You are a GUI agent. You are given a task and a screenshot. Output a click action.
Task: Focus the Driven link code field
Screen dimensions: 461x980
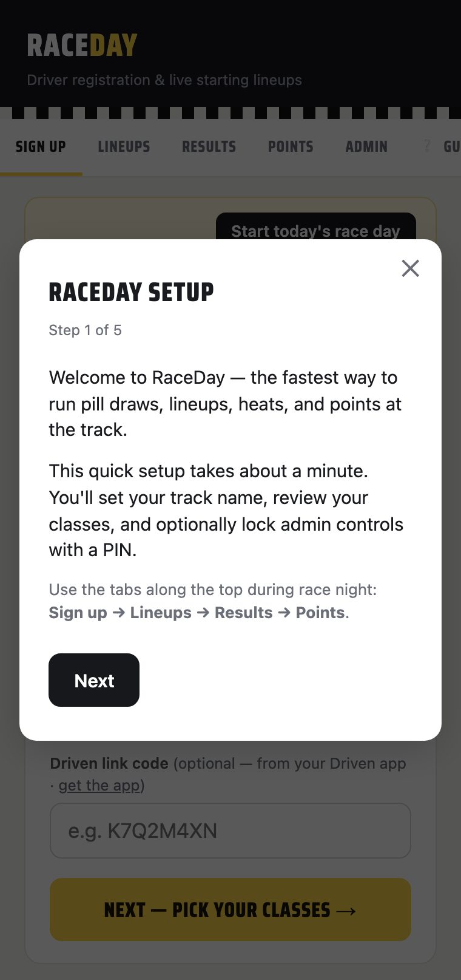[231, 831]
